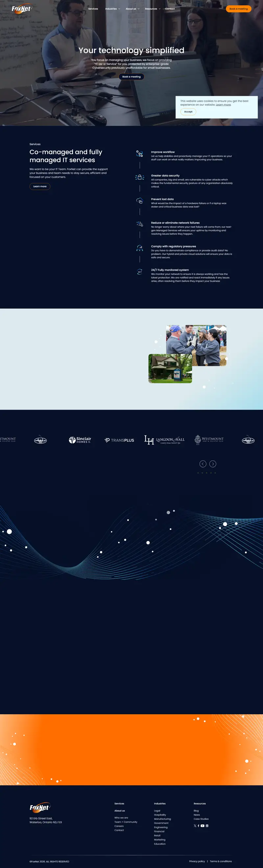Click 'Your technology simplified' hero heading

pos(131,50)
